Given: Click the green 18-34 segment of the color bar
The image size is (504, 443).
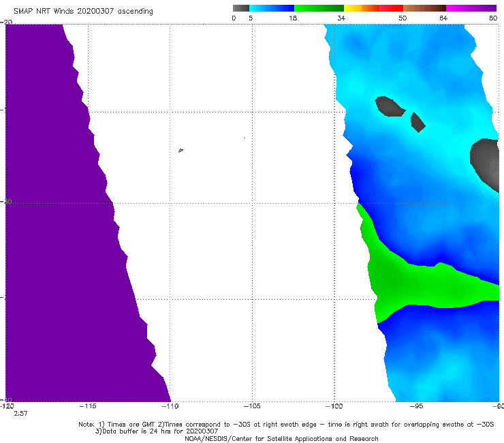Looking at the screenshot, I should [319, 8].
